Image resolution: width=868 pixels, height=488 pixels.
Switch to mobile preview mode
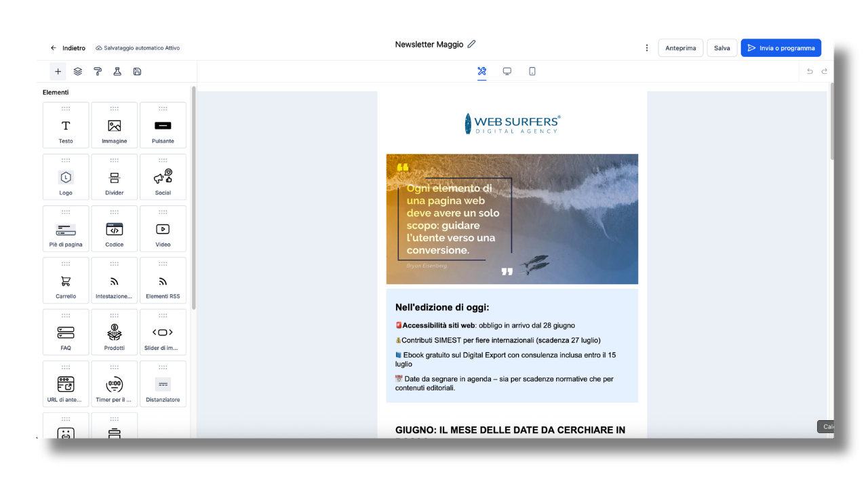tap(532, 71)
